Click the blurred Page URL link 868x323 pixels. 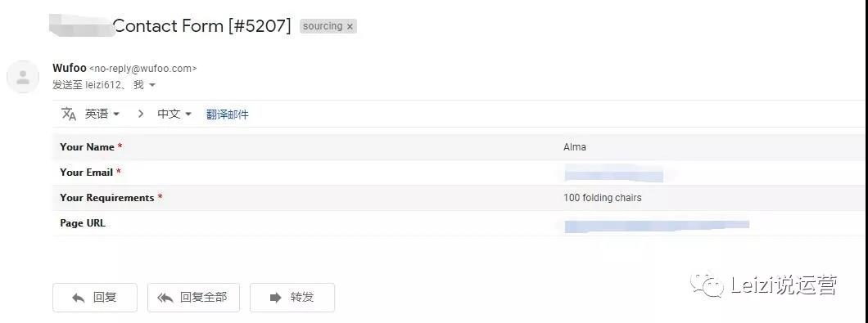657,225
